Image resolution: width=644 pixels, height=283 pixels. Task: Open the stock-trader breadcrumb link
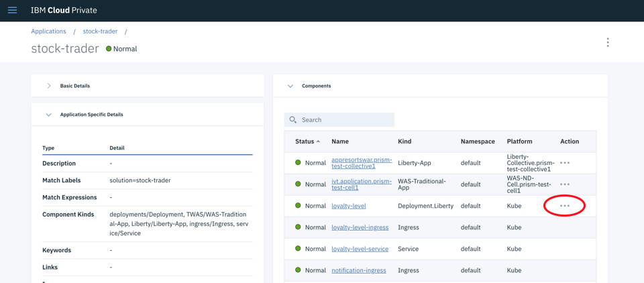coord(100,32)
